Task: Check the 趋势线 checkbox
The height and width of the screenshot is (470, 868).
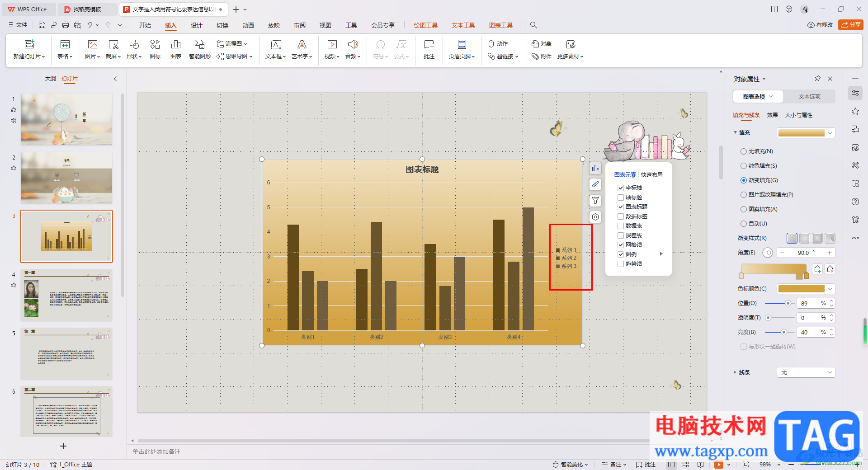Action: 621,264
